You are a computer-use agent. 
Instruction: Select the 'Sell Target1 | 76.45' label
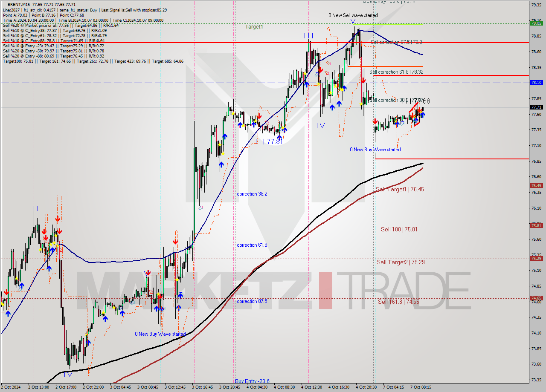[400, 189]
